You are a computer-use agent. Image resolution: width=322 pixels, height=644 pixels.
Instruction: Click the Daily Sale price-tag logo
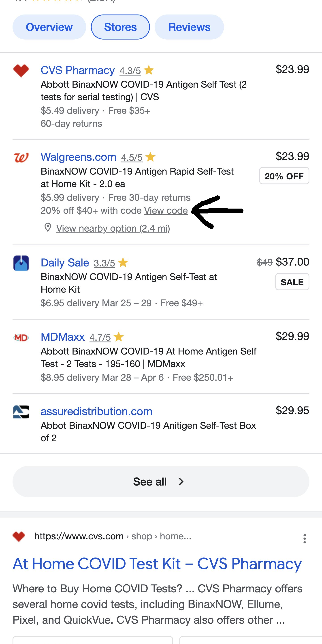[x=21, y=264]
